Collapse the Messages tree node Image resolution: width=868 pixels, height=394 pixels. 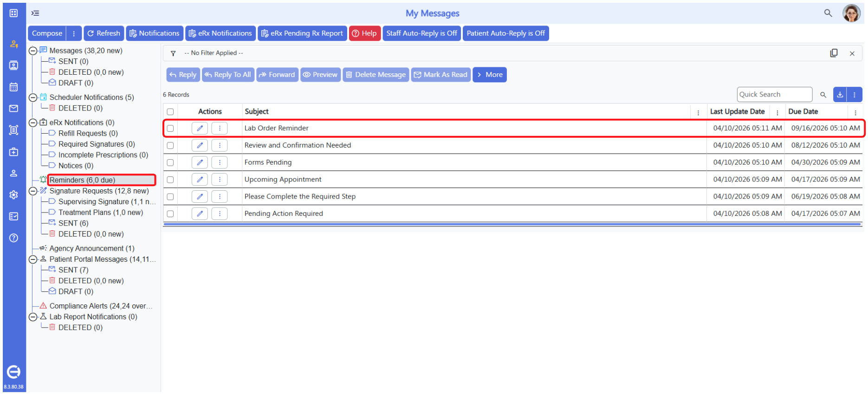(x=33, y=51)
